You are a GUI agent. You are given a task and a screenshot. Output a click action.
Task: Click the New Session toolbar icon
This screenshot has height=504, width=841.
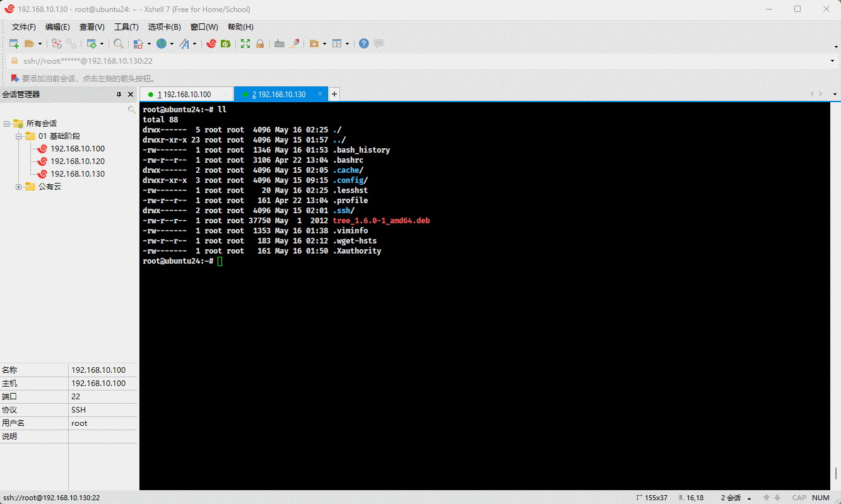pyautogui.click(x=14, y=44)
